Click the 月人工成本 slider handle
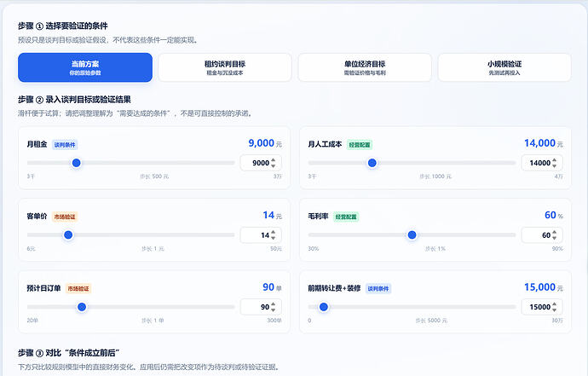588x376 pixels. click(x=372, y=163)
